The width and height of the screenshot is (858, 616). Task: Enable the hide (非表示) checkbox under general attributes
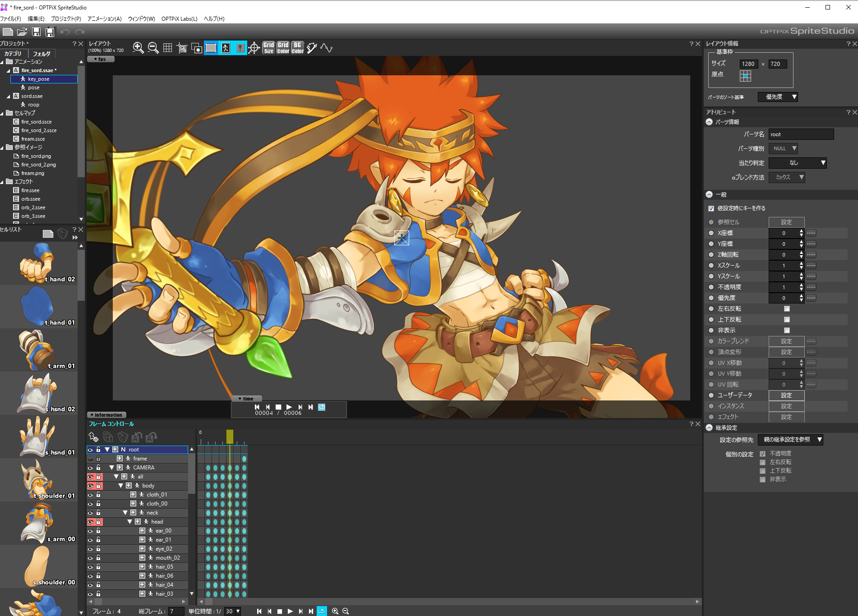[x=787, y=331]
